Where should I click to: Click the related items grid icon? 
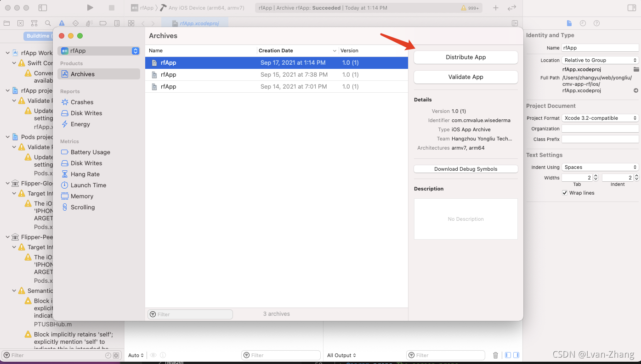click(x=131, y=23)
